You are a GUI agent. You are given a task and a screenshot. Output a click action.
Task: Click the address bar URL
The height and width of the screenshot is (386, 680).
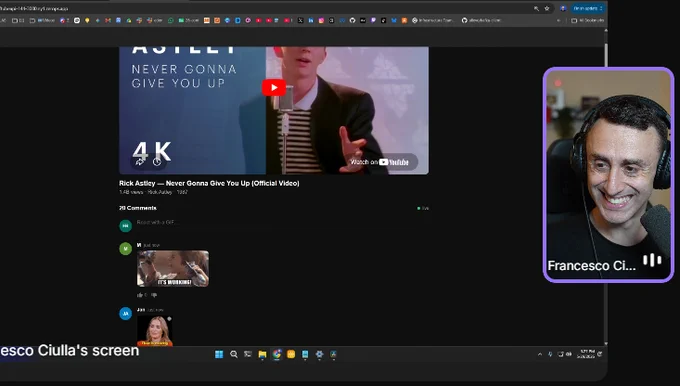pos(35,8)
